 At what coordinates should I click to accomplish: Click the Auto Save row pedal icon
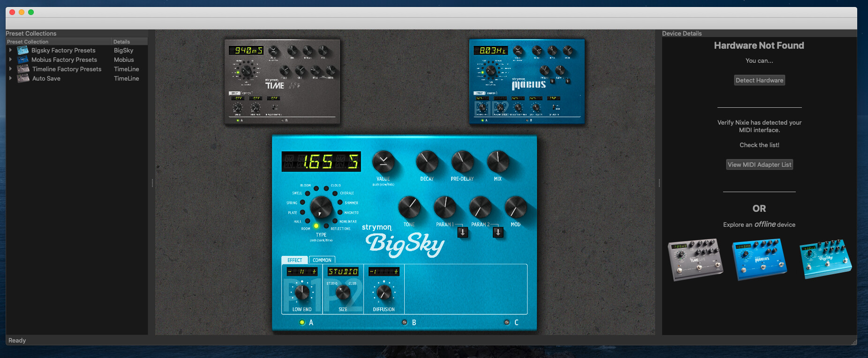coord(23,78)
